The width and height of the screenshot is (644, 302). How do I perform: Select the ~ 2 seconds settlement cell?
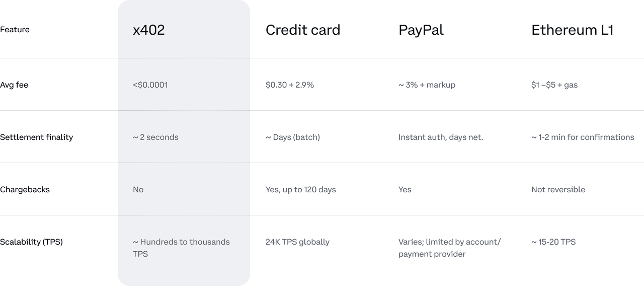click(x=155, y=137)
